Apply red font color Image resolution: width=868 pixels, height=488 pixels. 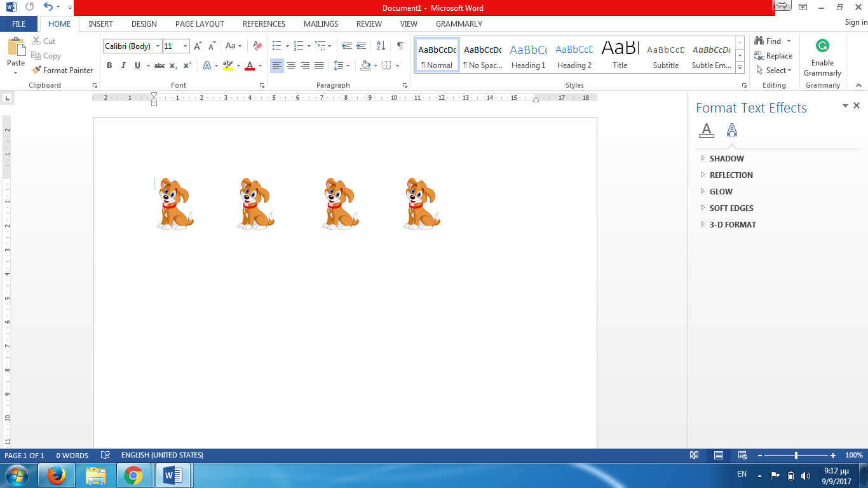250,65
